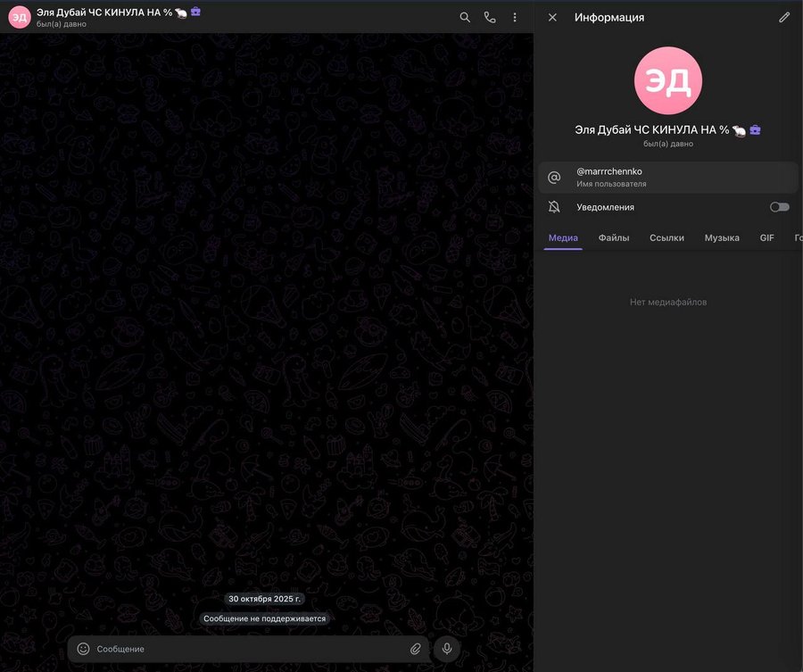Image resolution: width=803 pixels, height=672 pixels.
Task: Click the search icon in chat header
Action: (465, 17)
